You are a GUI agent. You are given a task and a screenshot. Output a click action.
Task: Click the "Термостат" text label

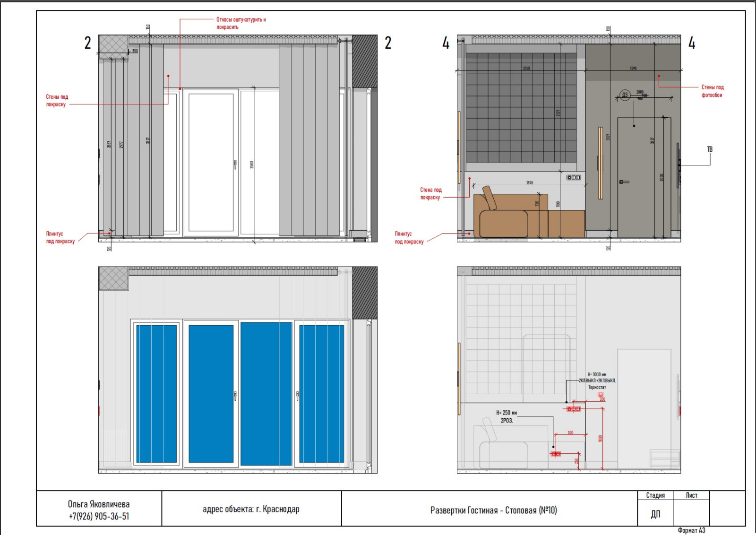597,387
